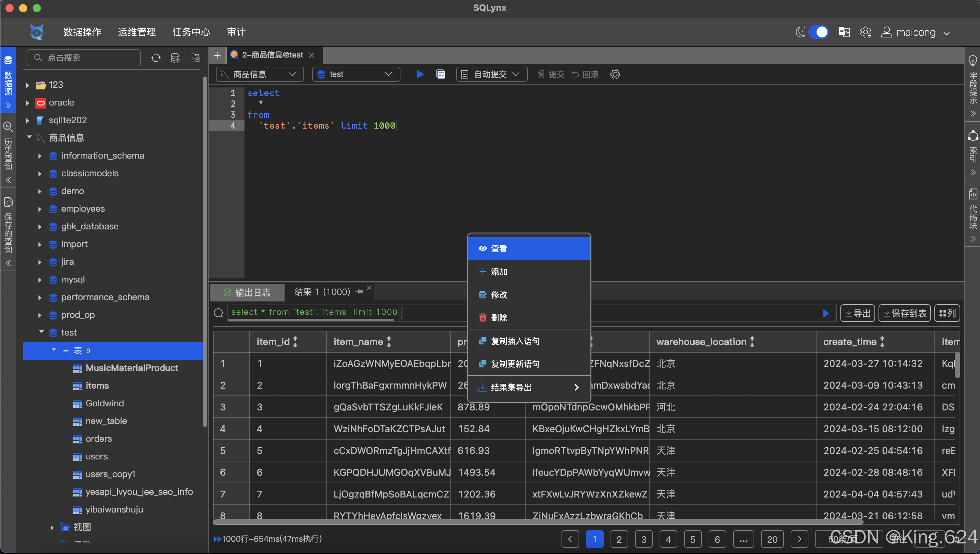Screen dimensions: 980x554
Task: Select 删除 in the context menu
Action: (499, 318)
